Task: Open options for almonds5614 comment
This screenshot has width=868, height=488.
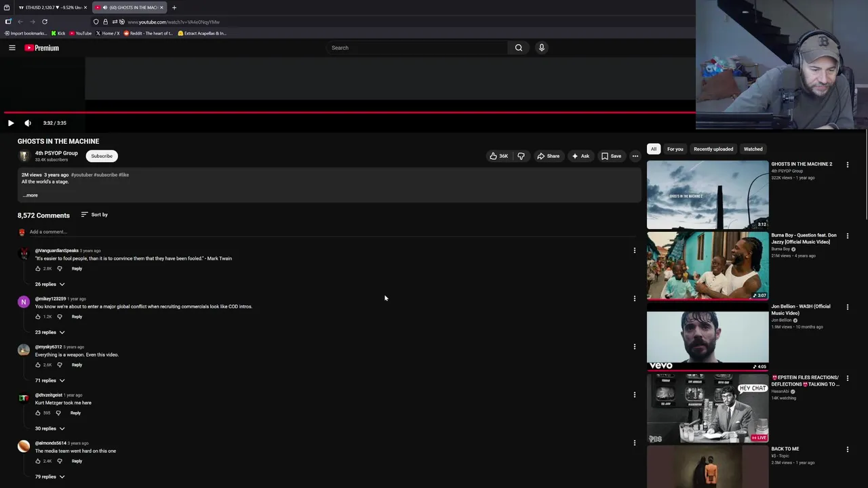Action: 635,443
